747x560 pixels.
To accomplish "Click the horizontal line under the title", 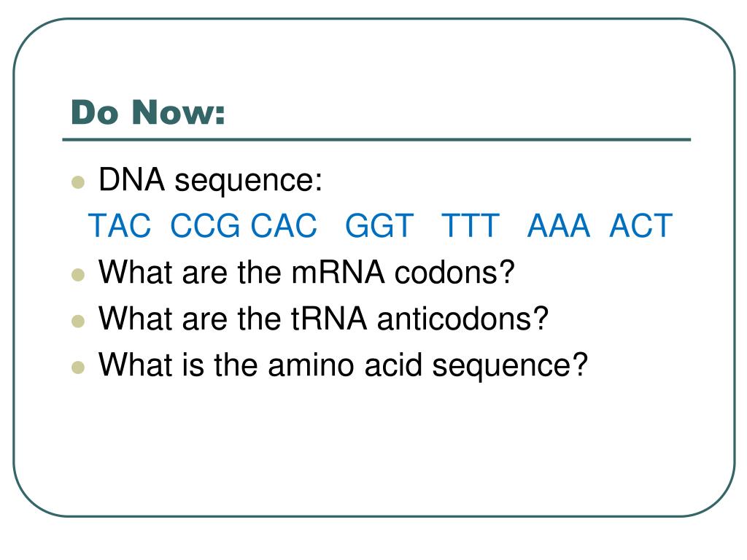I will point(376,140).
